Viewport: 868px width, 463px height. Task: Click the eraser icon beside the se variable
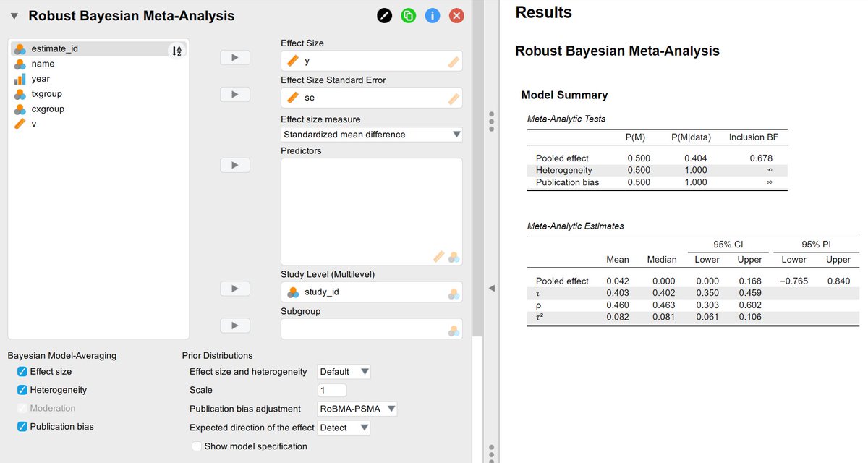click(453, 97)
